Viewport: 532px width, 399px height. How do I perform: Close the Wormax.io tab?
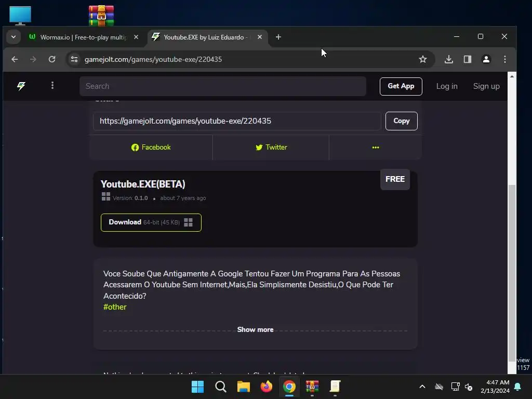coord(136,37)
